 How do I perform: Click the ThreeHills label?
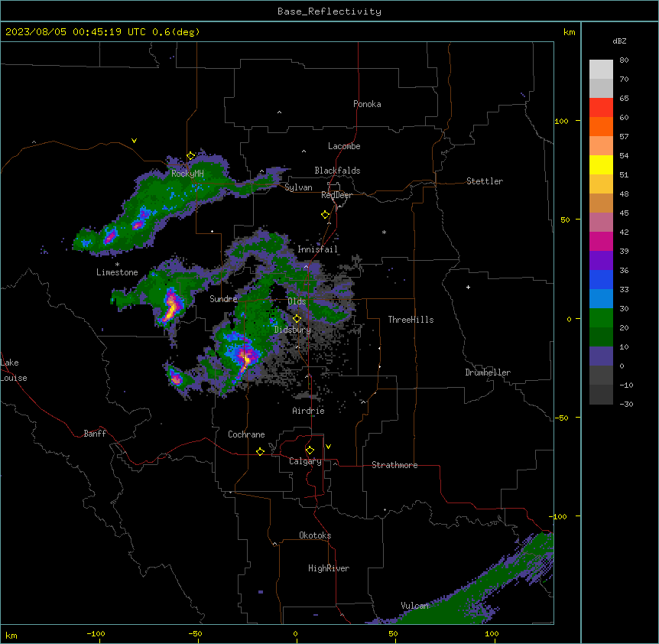[x=411, y=320]
